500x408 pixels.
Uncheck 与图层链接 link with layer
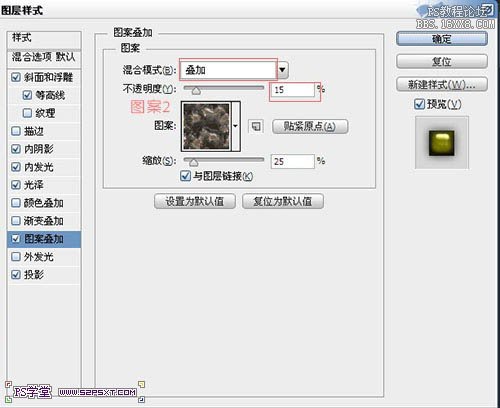[x=185, y=176]
